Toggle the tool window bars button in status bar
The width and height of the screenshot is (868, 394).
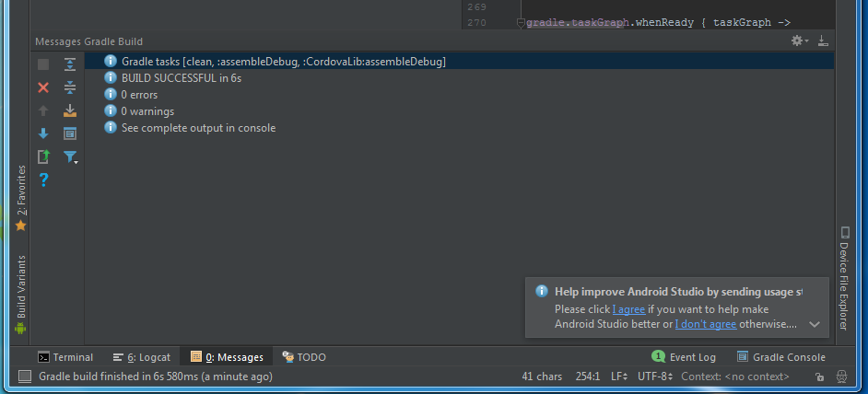(x=25, y=377)
